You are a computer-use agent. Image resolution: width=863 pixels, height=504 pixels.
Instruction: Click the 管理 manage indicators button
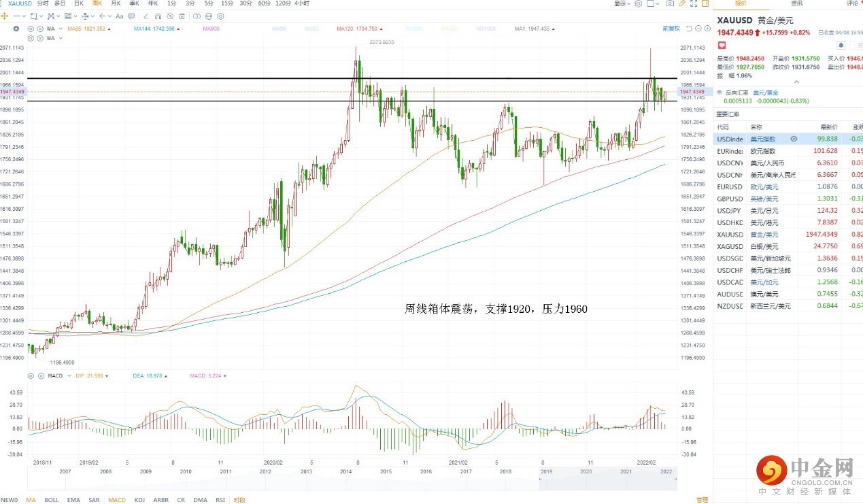(x=702, y=500)
